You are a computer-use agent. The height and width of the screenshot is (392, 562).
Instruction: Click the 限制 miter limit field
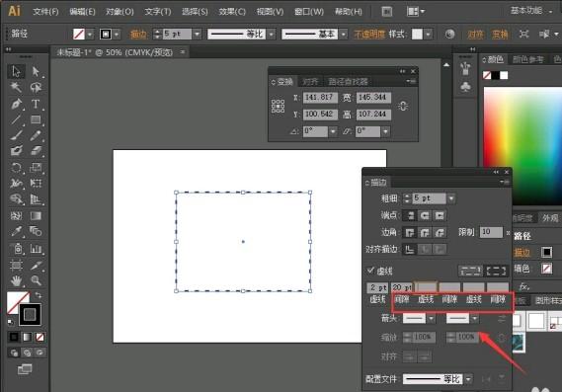[x=491, y=232]
